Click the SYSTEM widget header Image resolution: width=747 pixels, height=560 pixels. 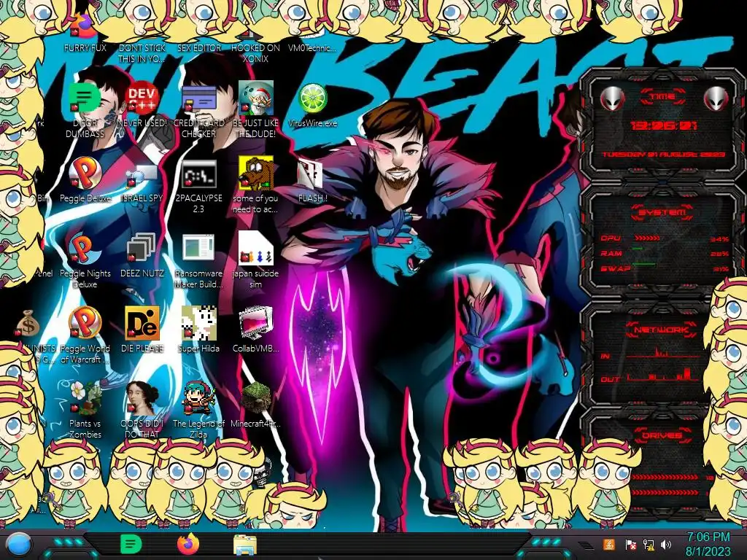[662, 212]
